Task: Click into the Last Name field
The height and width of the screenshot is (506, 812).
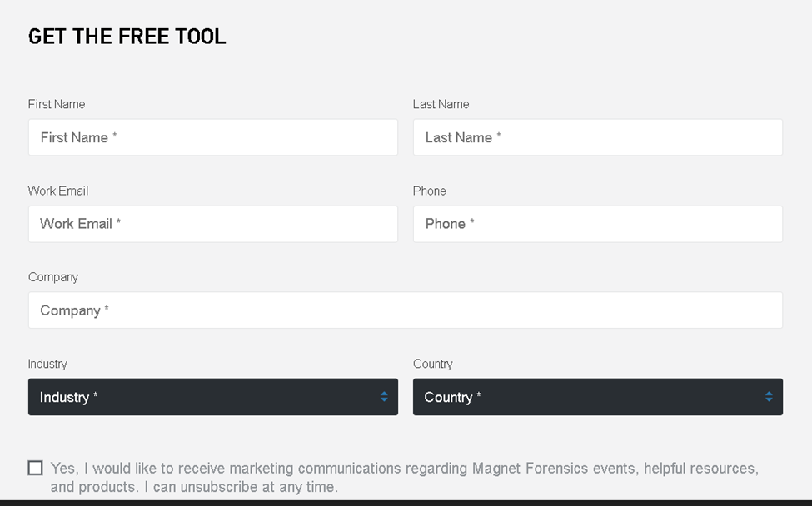Action: 597,137
